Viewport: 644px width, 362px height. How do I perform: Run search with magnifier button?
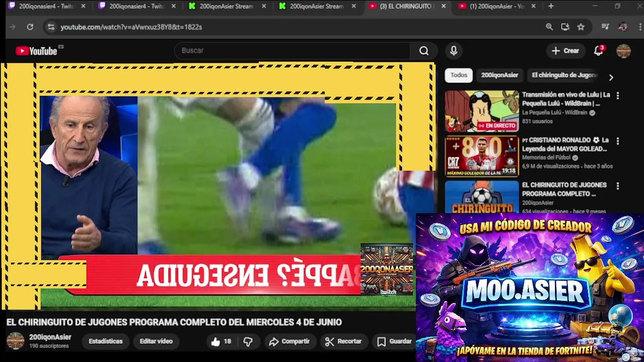point(424,50)
